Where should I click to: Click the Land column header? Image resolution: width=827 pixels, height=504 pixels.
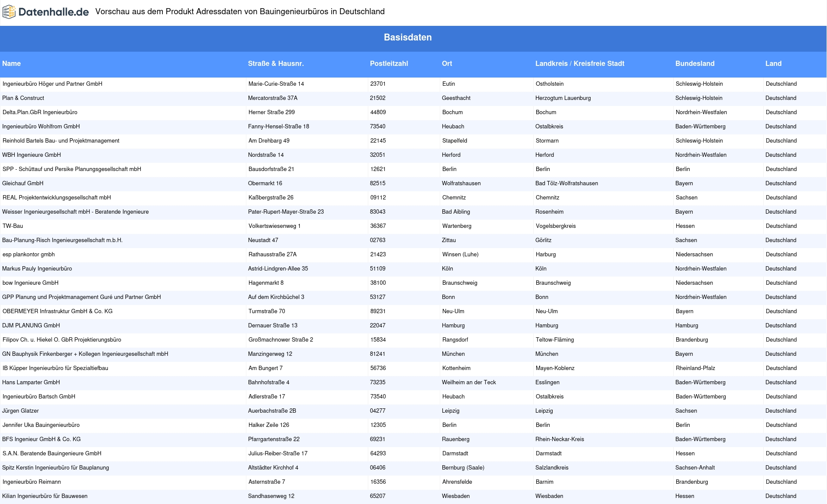774,64
